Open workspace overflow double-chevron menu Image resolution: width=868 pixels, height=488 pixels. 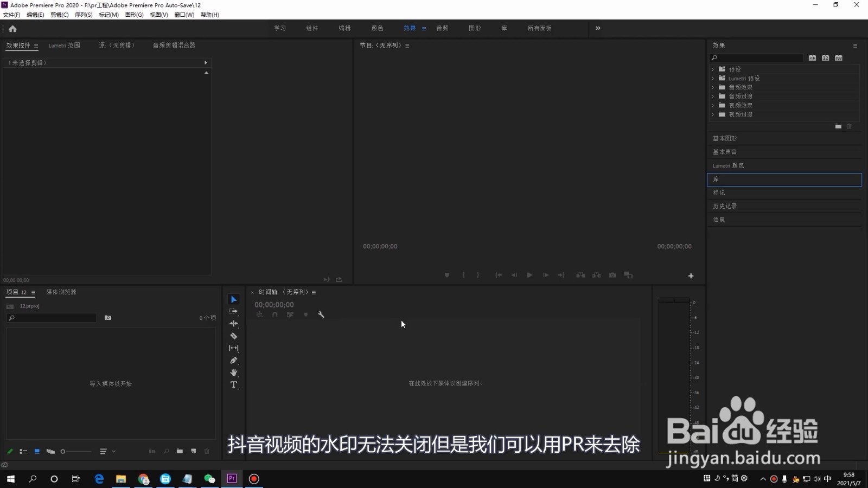(598, 28)
